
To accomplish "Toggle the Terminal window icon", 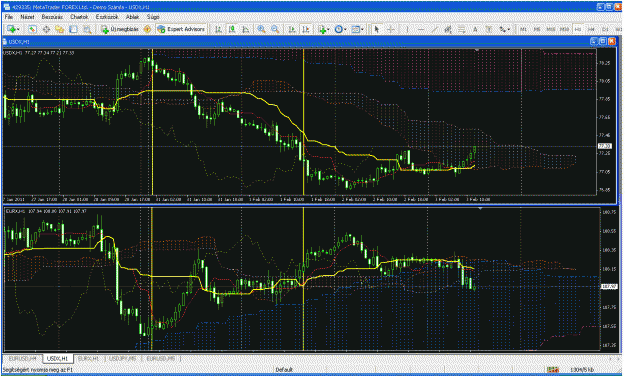I will 73,29.
